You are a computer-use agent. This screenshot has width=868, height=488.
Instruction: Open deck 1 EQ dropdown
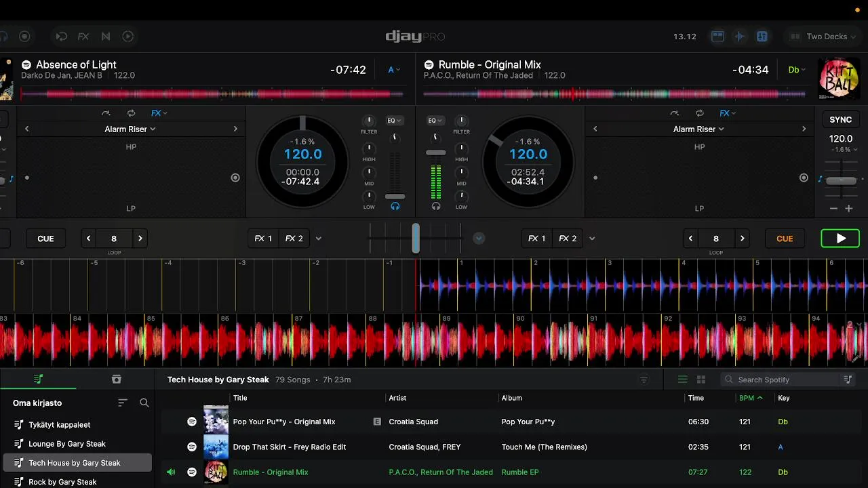pos(394,121)
